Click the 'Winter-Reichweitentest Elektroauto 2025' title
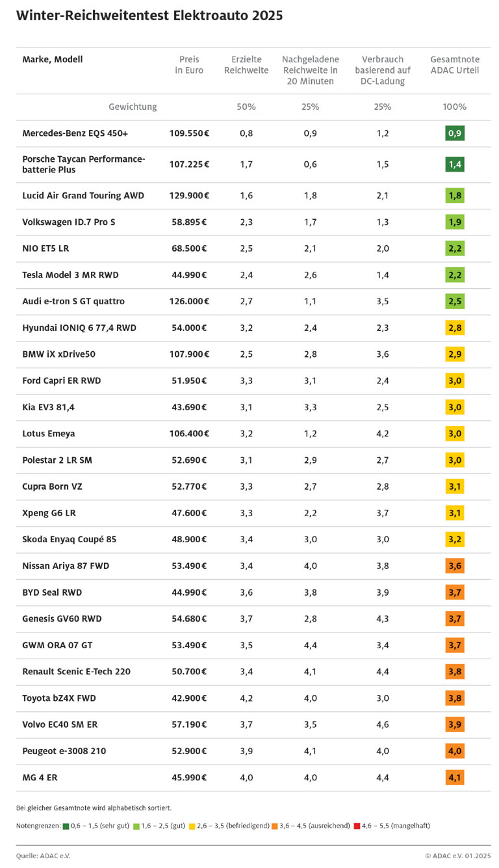 pos(149,16)
